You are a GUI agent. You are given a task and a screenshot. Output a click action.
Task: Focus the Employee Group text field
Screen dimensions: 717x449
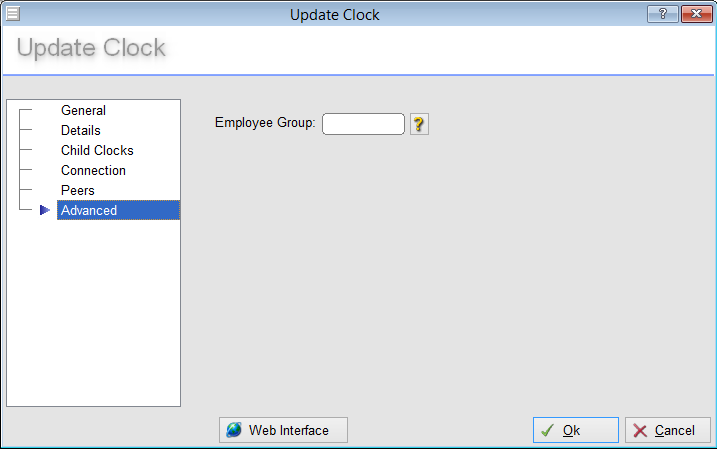coord(363,124)
